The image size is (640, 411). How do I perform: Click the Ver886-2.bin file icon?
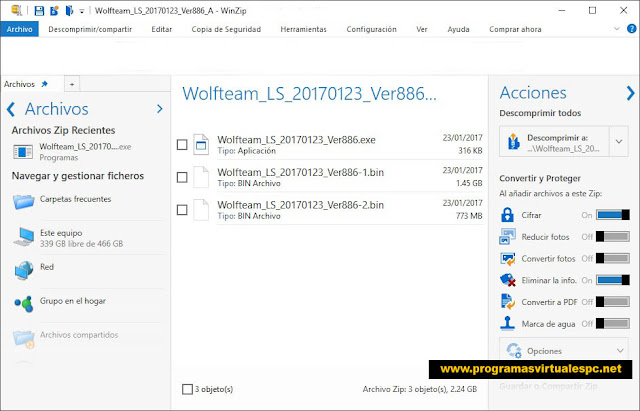click(201, 209)
